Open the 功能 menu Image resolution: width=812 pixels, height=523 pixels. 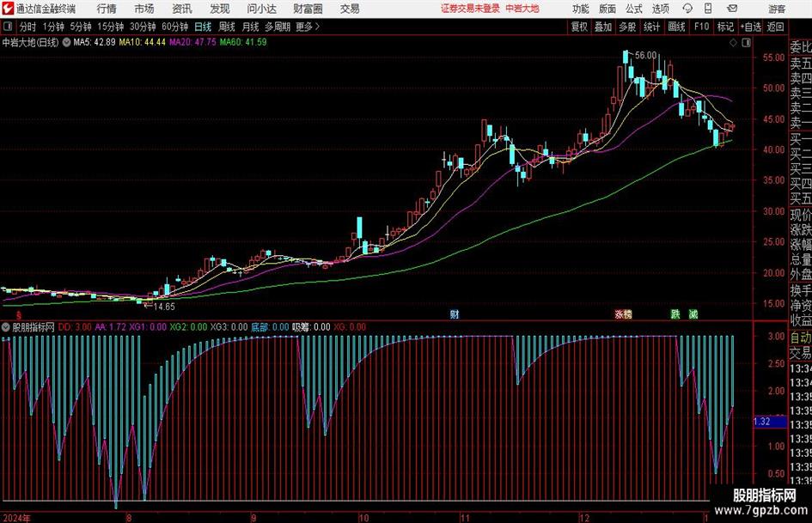581,9
